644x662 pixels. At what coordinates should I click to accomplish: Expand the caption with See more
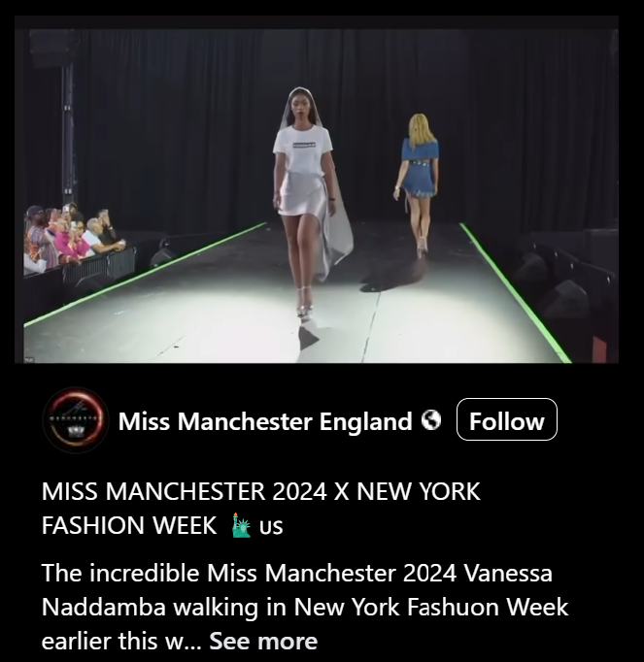coord(263,641)
